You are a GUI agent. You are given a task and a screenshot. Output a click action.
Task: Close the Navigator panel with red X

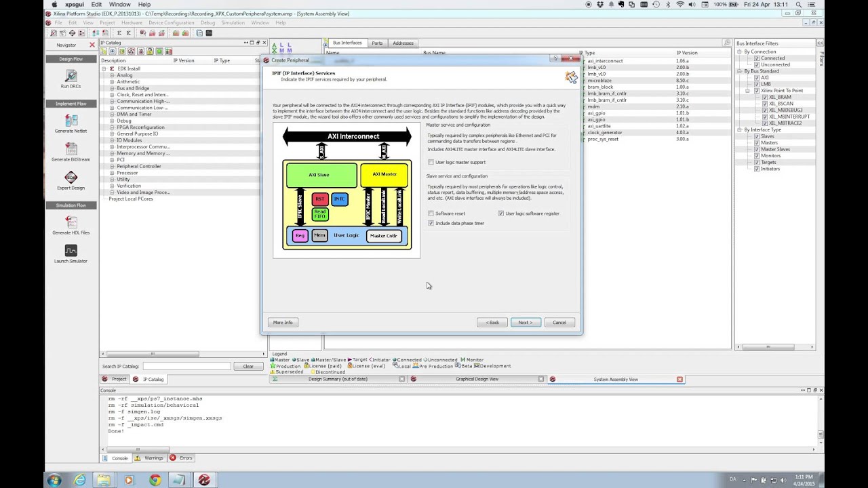click(92, 45)
